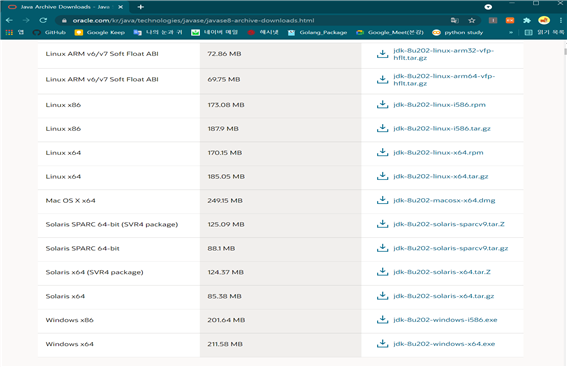This screenshot has height=371, width=567.
Task: Download jdk-8u202-linux-arm32-vfp-hflt.tar.gz link
Action: click(x=444, y=54)
